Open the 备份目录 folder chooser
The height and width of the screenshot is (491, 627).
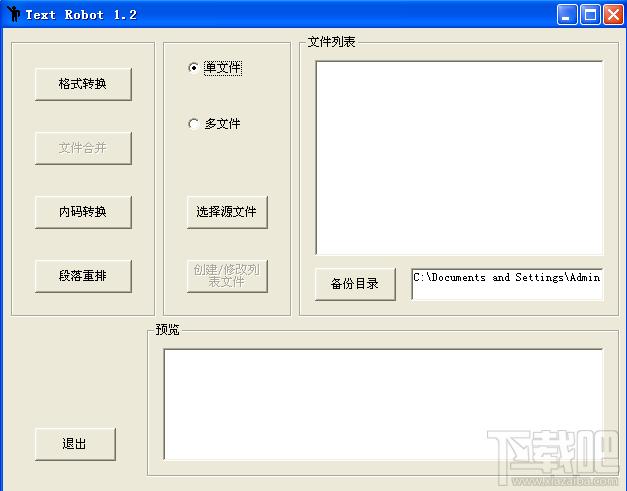355,284
